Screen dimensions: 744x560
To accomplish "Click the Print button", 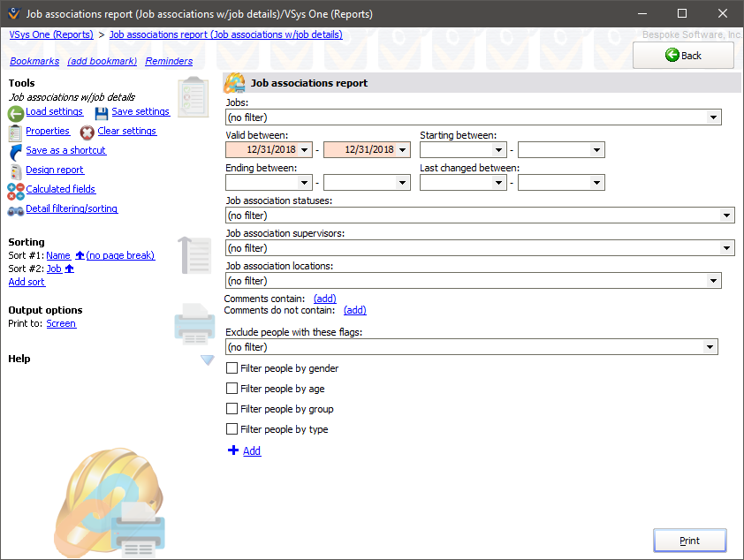I will point(689,540).
